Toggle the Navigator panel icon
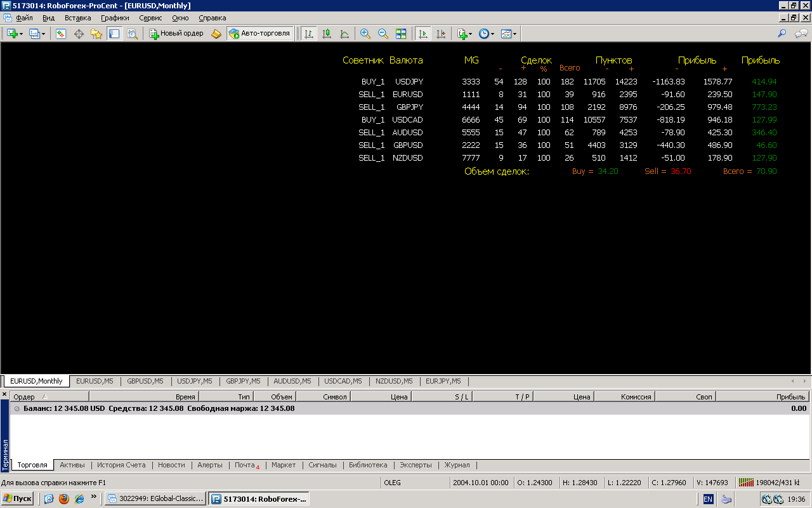This screenshot has width=812, height=508. click(x=96, y=34)
